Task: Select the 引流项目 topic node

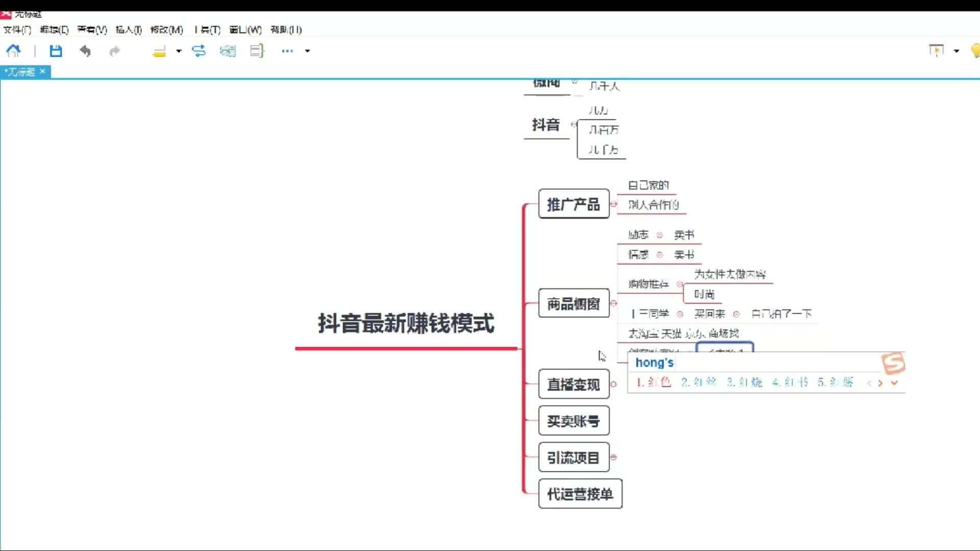Action: [x=574, y=458]
